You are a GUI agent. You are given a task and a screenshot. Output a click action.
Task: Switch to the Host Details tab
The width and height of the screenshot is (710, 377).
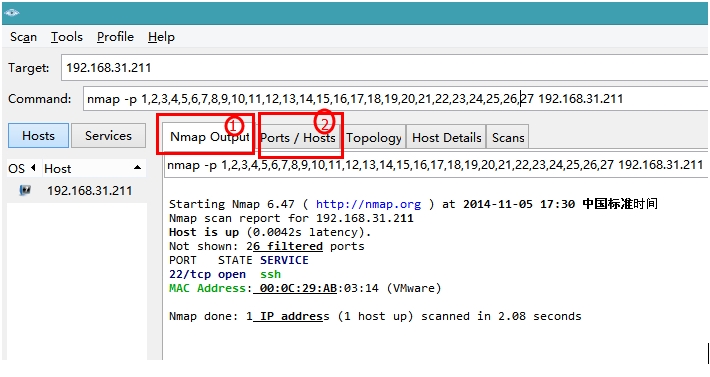446,138
